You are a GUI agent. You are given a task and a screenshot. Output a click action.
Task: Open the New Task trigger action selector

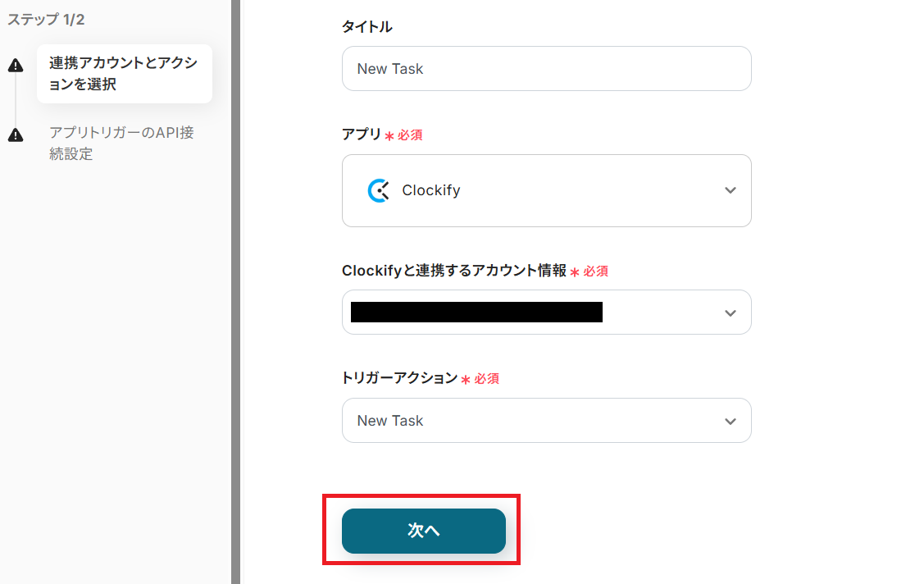click(x=546, y=420)
